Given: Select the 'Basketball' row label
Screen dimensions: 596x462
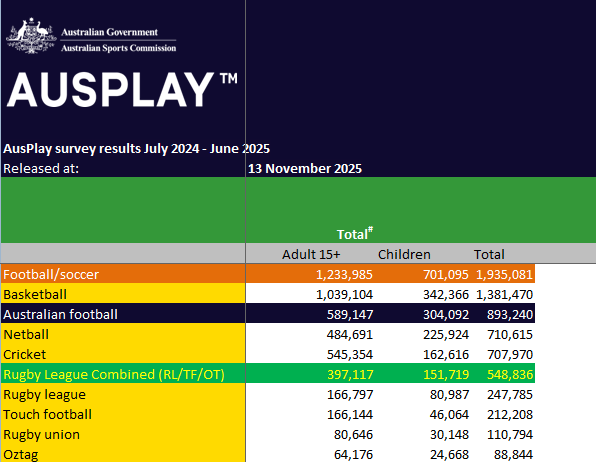Looking at the screenshot, I should pos(123,294).
